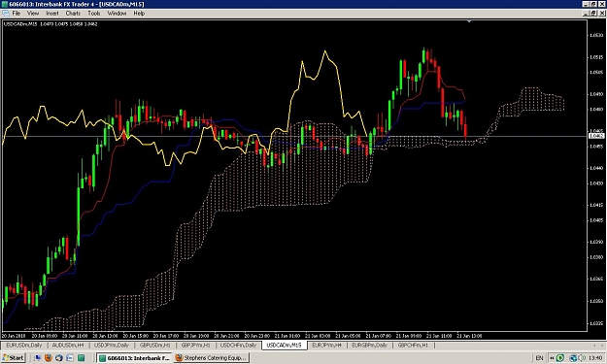
Task: Click the green system tray icon
Action: click(x=560, y=358)
